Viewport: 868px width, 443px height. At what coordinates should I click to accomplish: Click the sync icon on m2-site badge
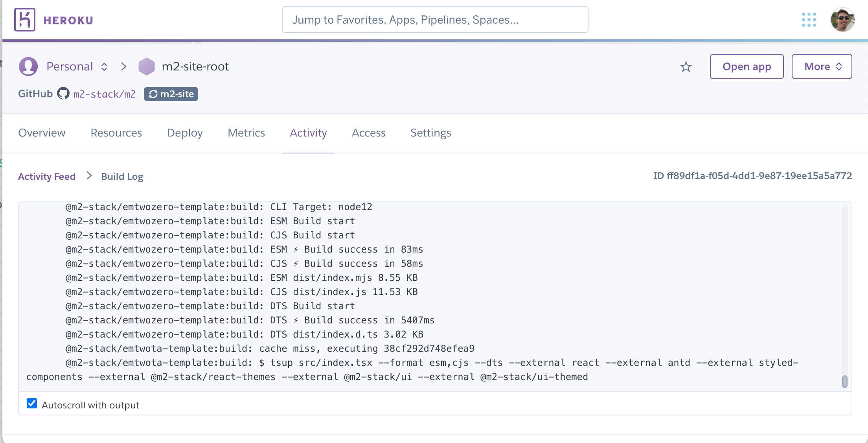pyautogui.click(x=154, y=94)
